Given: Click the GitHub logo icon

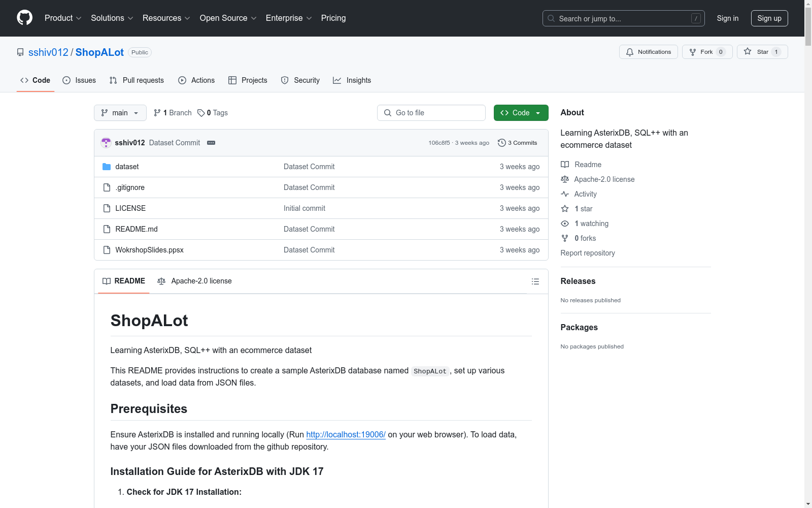Looking at the screenshot, I should [24, 18].
